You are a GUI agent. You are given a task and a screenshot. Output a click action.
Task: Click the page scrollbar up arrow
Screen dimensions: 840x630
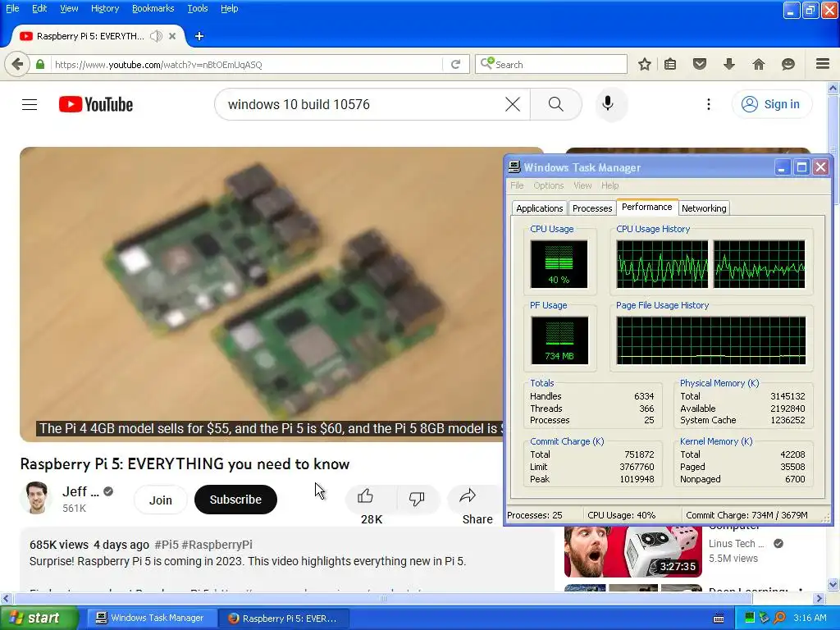click(833, 88)
